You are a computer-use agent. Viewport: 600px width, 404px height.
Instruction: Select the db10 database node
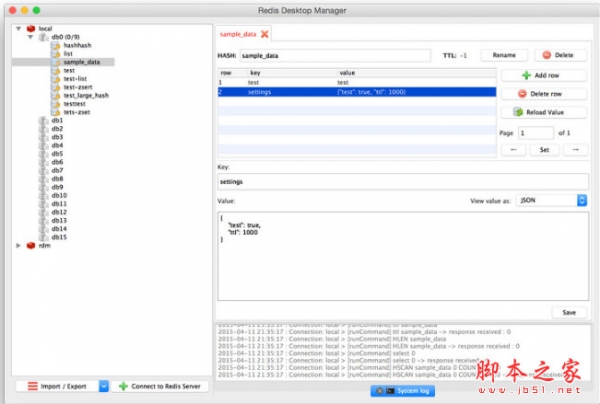pos(59,195)
